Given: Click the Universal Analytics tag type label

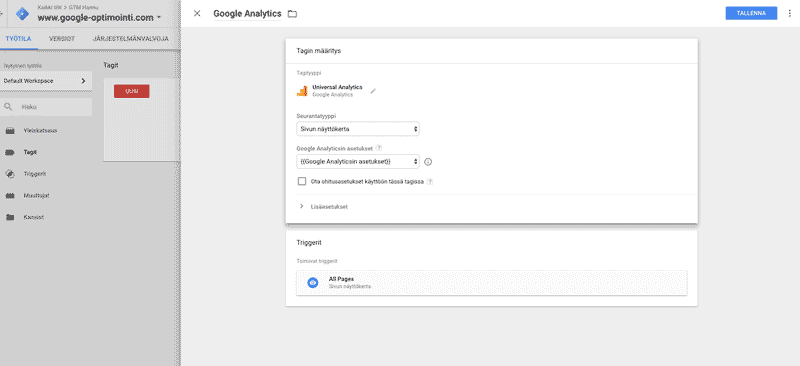Looking at the screenshot, I should tap(337, 87).
